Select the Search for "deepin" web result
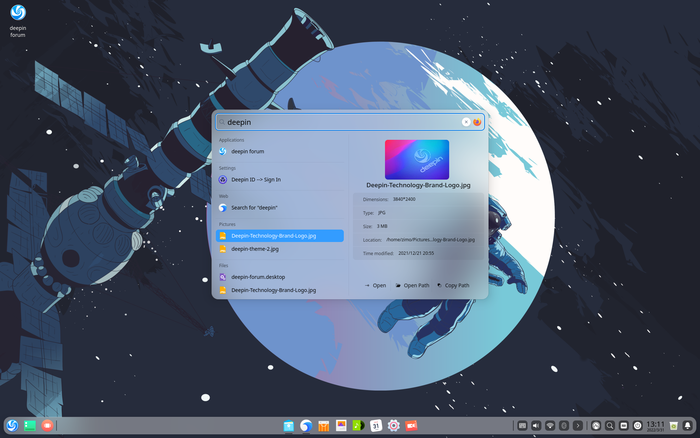Image resolution: width=700 pixels, height=438 pixels. coord(280,208)
